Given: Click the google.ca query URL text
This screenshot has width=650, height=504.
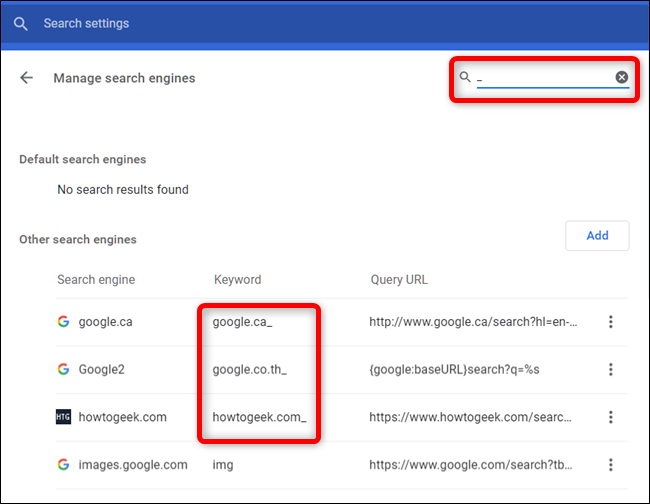Looking at the screenshot, I should [x=473, y=322].
